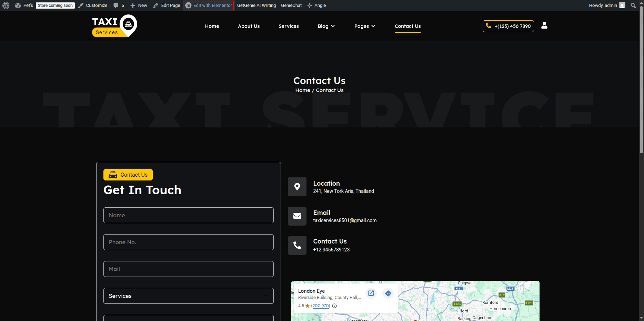Click the phone handset icon beside Contact Us
Image resolution: width=644 pixels, height=321 pixels.
[297, 245]
